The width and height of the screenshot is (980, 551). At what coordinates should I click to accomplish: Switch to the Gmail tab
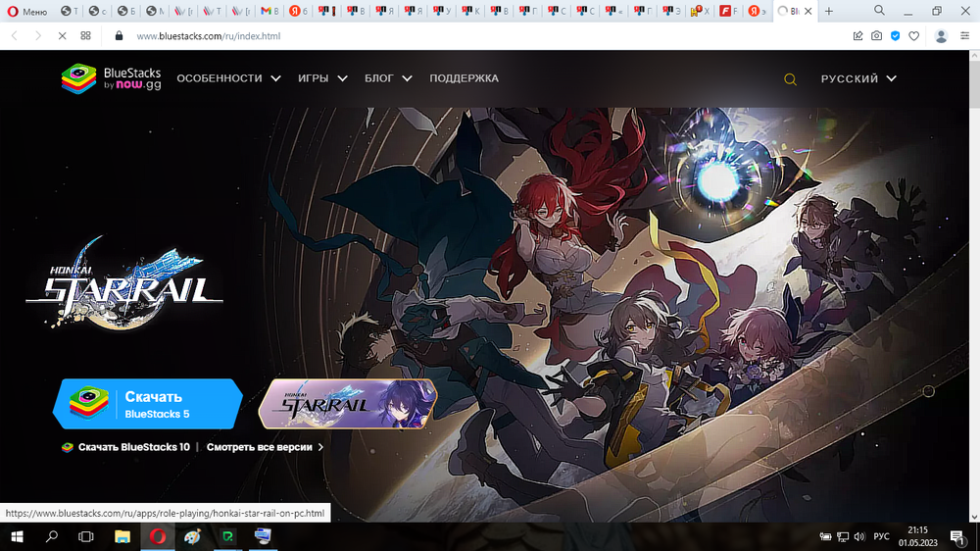[269, 11]
